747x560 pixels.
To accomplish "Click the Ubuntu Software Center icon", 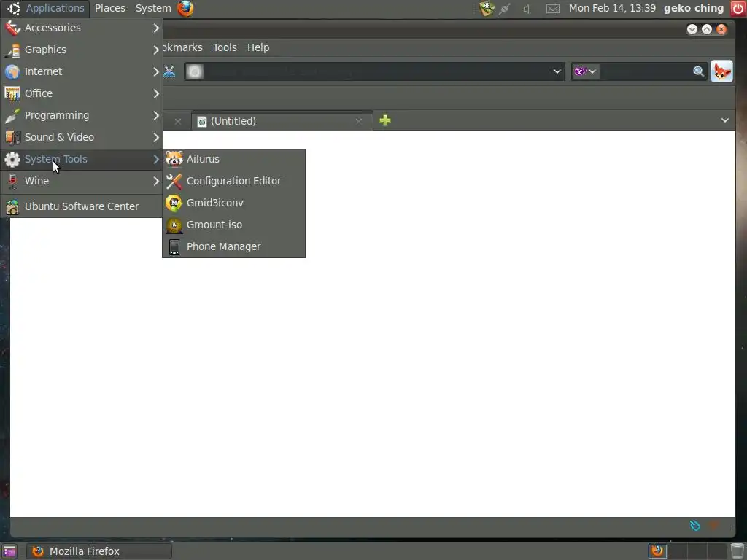I will click(12, 206).
